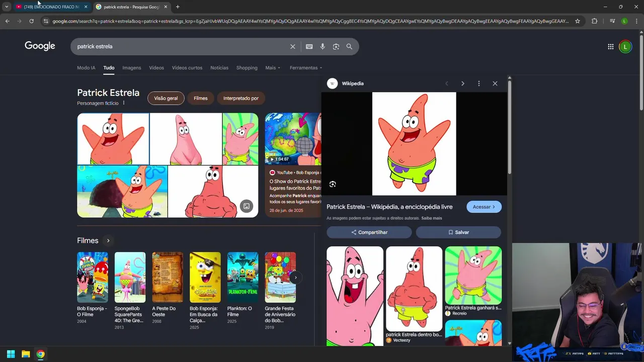Expand the Mais dropdown
Screen dimensions: 644x362
click(x=273, y=68)
